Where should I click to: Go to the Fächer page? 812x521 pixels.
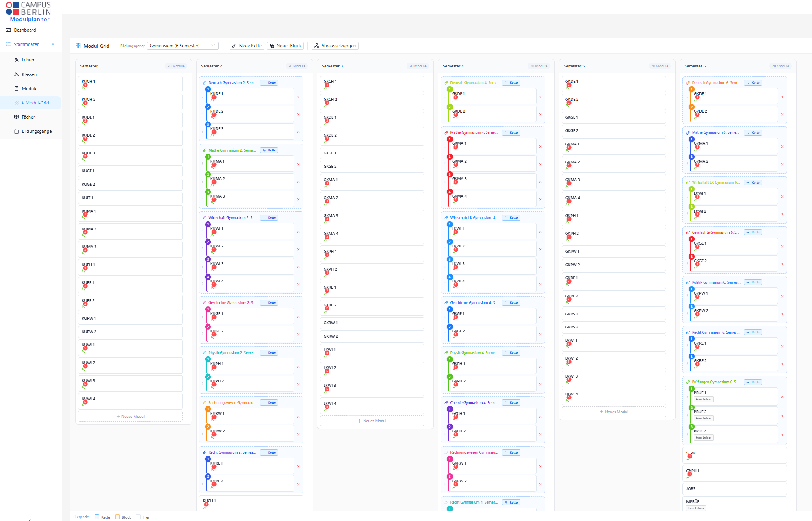click(28, 117)
